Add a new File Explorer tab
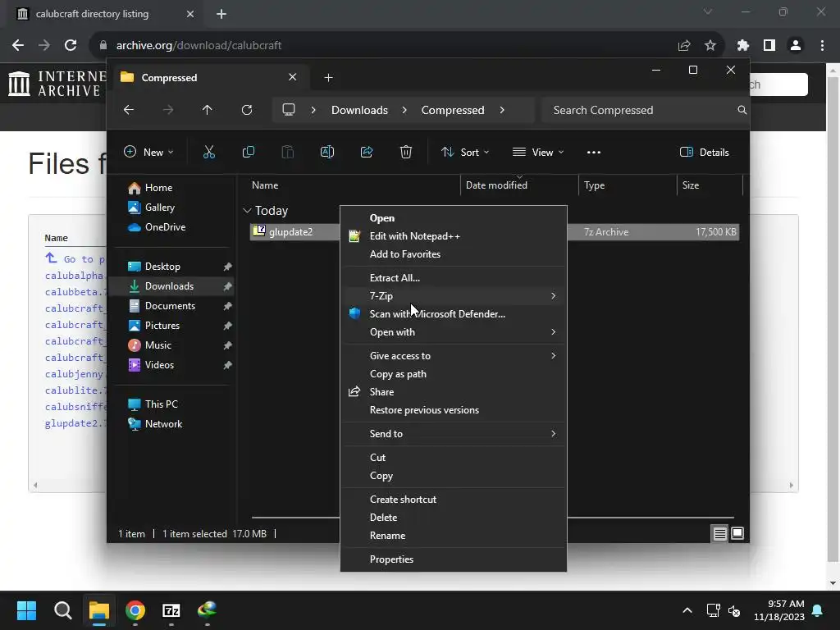 coord(328,78)
